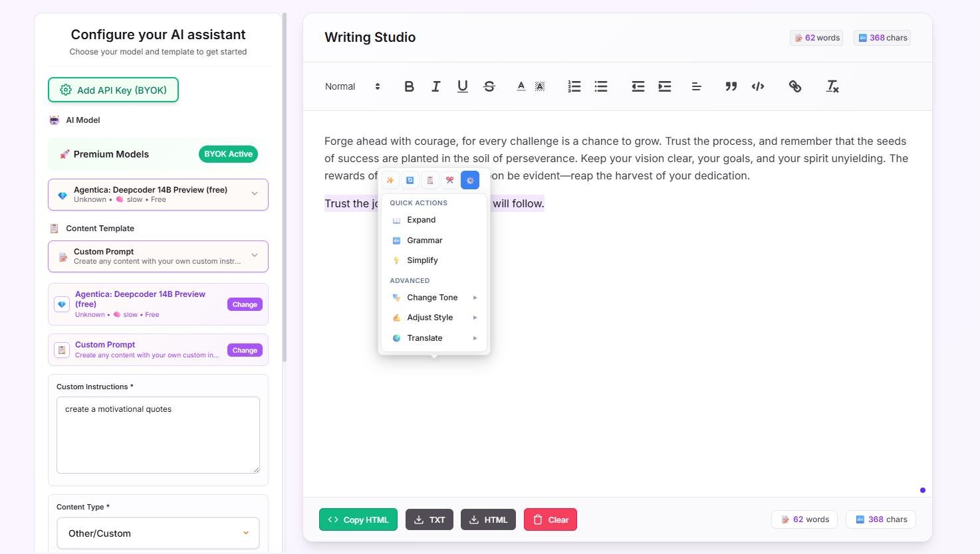Open the text alignment options
The image size is (980, 554).
coord(697,86)
